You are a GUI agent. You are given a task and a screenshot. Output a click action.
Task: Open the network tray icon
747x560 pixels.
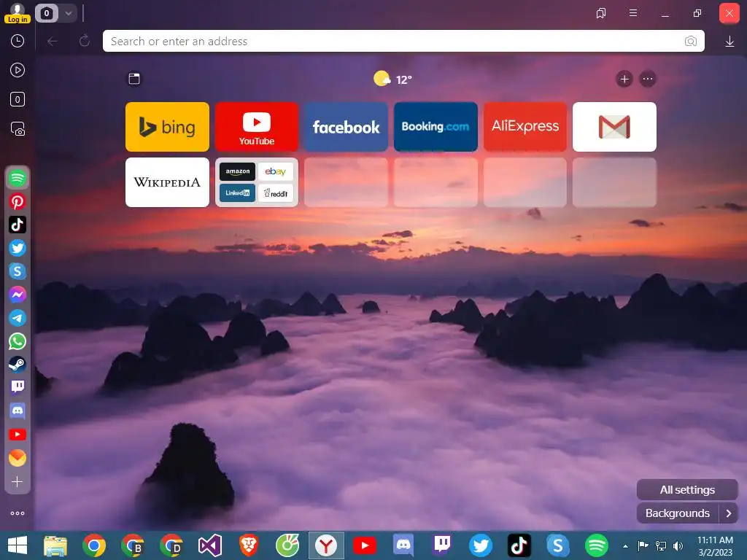coord(661,546)
